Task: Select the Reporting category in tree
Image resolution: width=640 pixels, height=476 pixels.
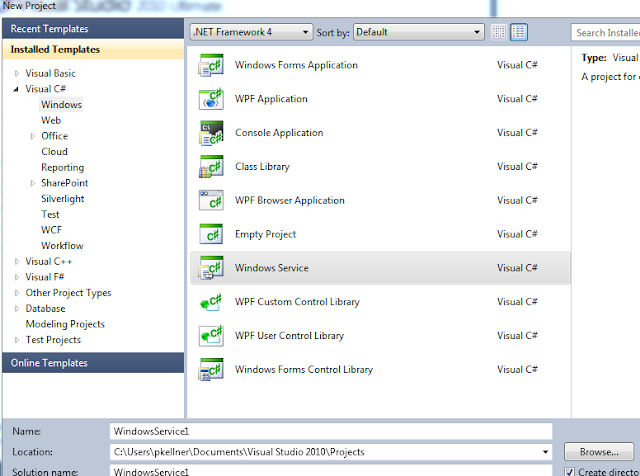Action: (x=62, y=167)
